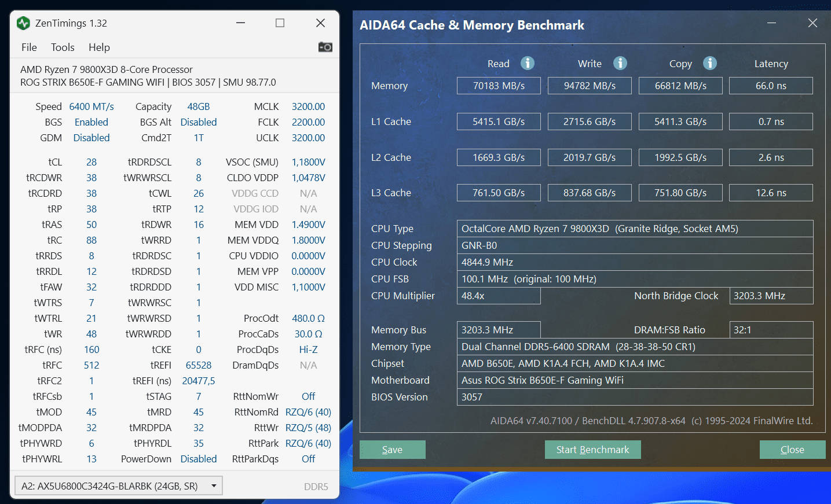Maximize the ZenTimings window
The width and height of the screenshot is (831, 504).
[x=280, y=23]
